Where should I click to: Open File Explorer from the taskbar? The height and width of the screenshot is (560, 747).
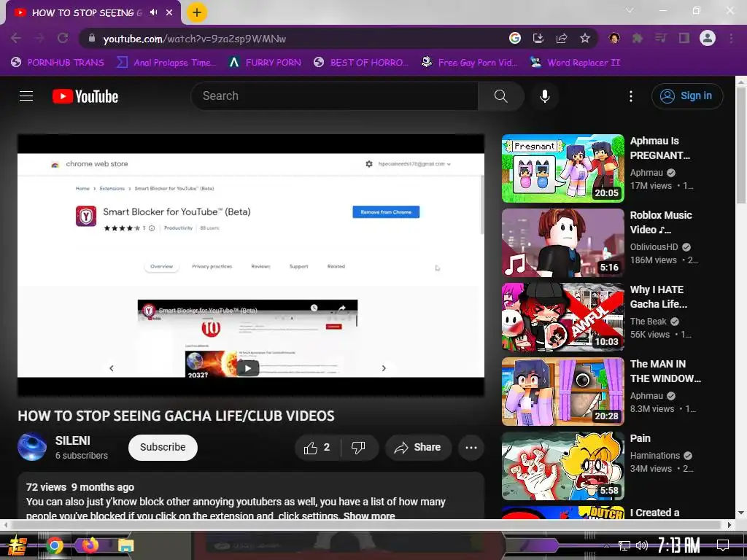(x=125, y=545)
